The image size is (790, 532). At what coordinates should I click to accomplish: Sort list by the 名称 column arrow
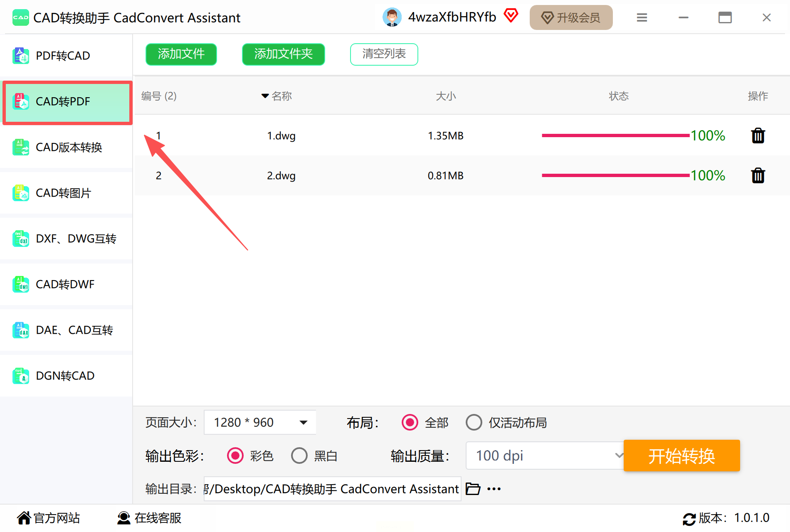point(265,96)
